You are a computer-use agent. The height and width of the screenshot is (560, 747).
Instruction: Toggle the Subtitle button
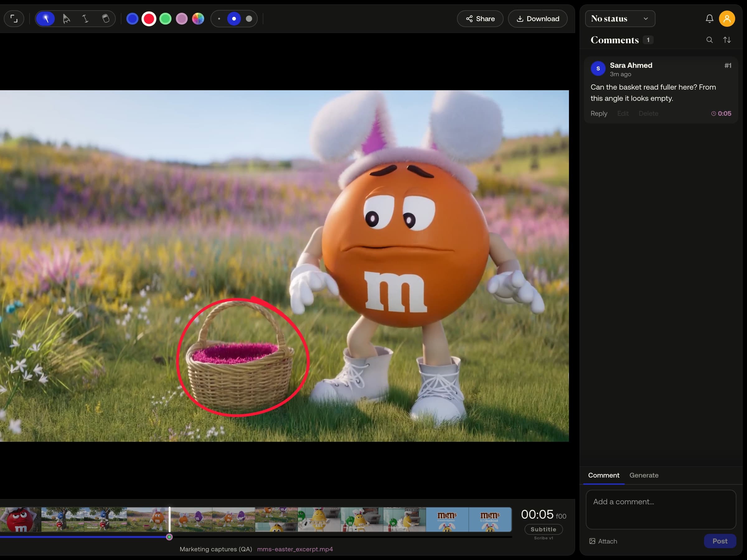[543, 529]
